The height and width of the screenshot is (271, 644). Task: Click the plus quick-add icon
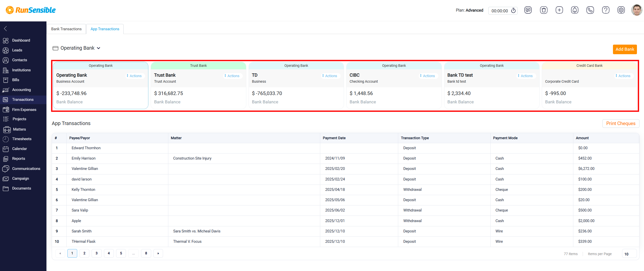(559, 10)
